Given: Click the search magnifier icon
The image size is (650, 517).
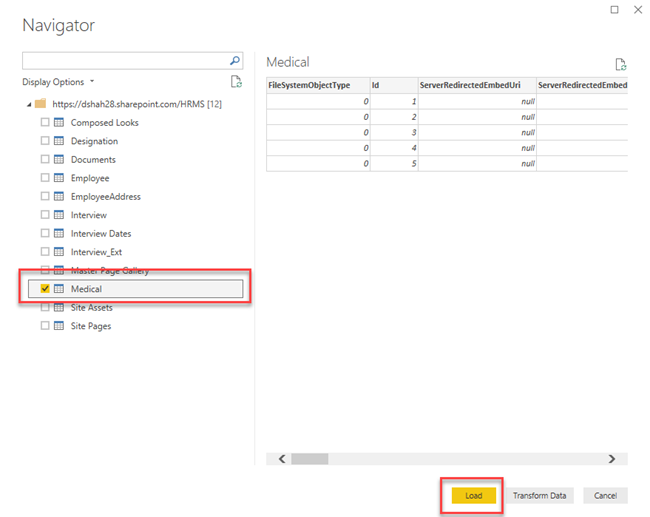Looking at the screenshot, I should click(235, 61).
